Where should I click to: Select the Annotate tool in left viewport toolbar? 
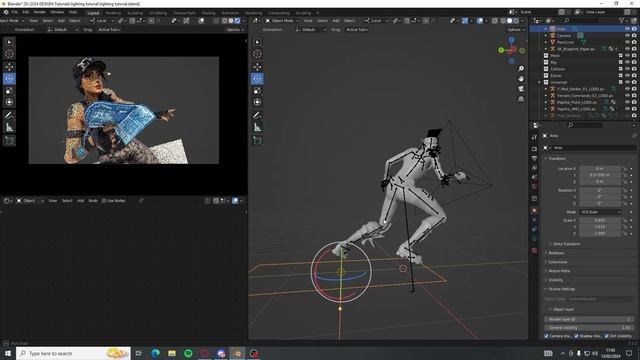(x=9, y=116)
